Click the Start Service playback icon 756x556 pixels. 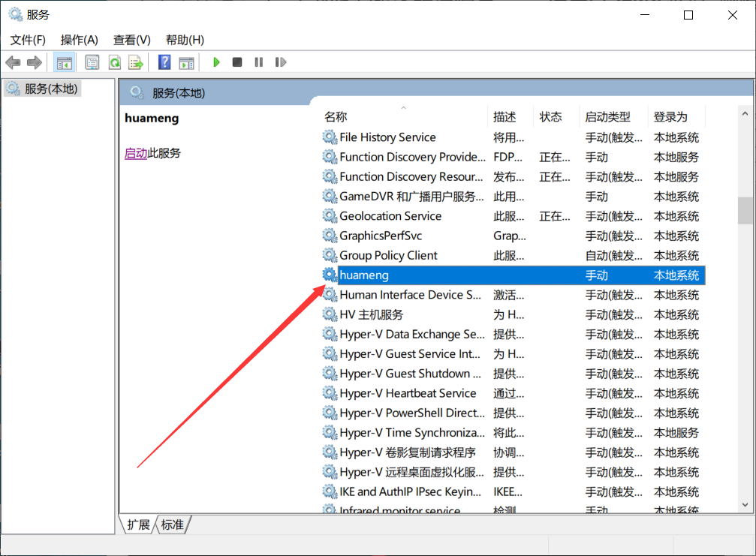(216, 62)
